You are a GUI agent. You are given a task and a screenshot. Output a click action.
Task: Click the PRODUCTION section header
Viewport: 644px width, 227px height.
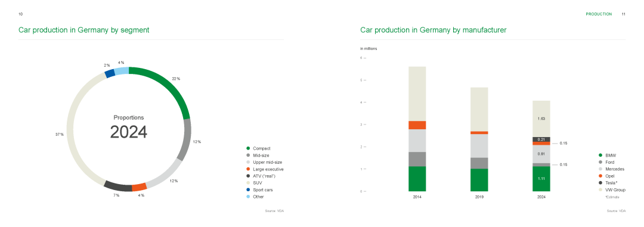pos(599,14)
